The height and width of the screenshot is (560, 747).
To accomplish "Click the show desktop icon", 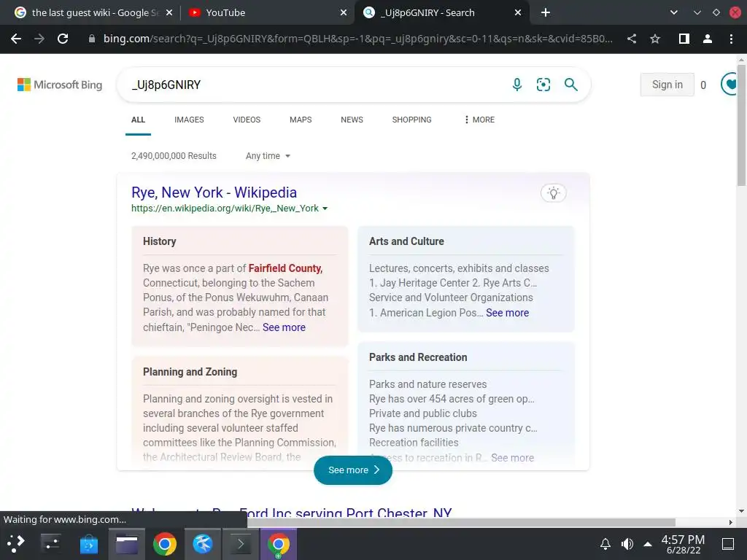I will coord(728,543).
